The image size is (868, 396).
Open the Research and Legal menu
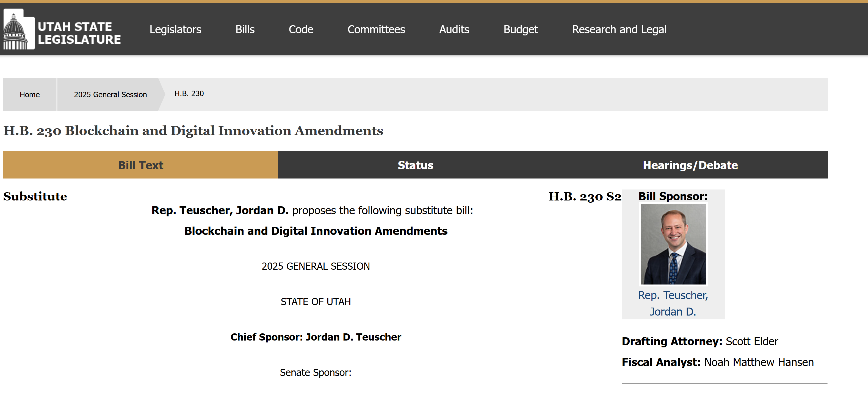[x=619, y=29]
